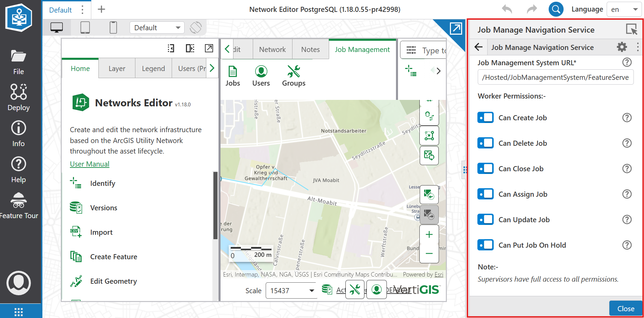Image resolution: width=644 pixels, height=318 pixels.
Task: Open the map pop-out corner icon
Action: [x=456, y=29]
